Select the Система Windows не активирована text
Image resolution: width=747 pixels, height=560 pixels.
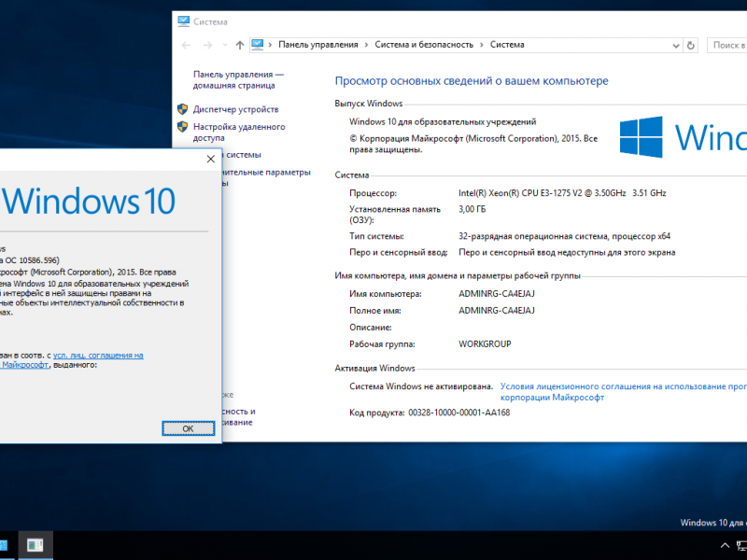coord(421,386)
